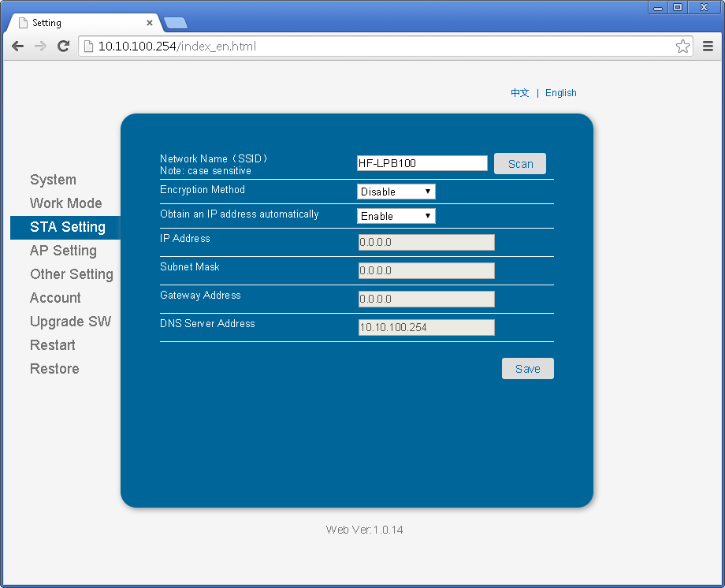Screen dimensions: 725x588
Task: Save the STA settings
Action: pyautogui.click(x=527, y=368)
